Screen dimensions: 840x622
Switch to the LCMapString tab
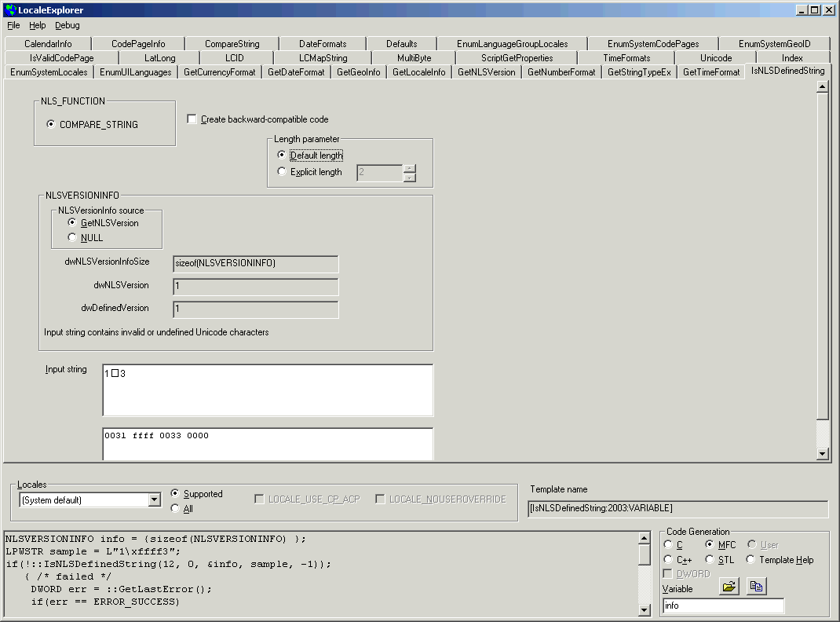pos(323,58)
